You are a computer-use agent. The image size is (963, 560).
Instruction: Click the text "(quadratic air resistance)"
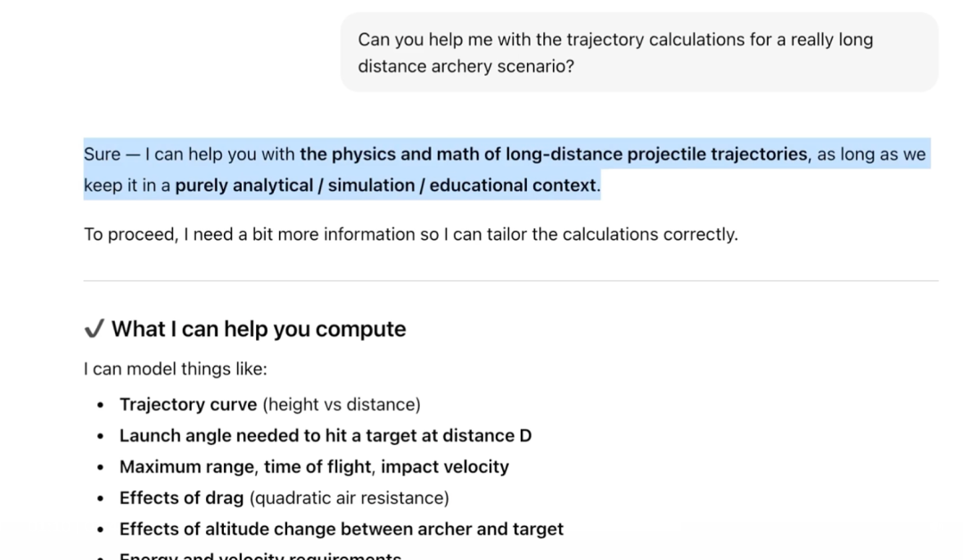[x=349, y=498]
